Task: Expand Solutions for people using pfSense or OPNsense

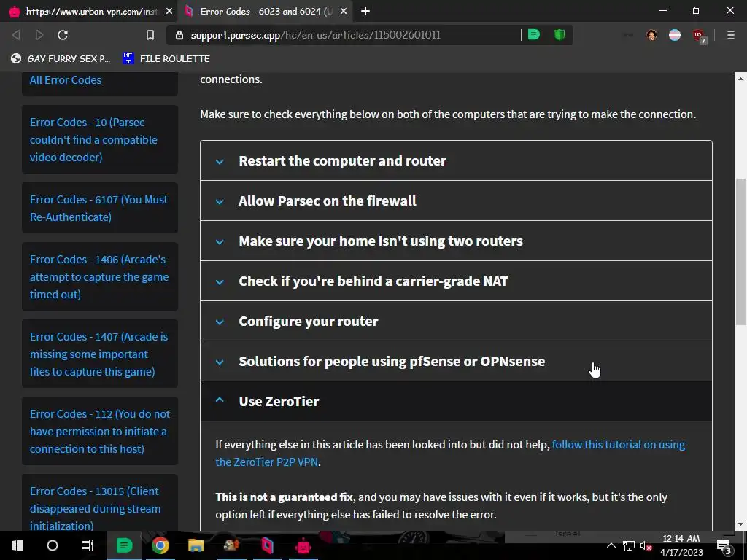Action: point(456,361)
